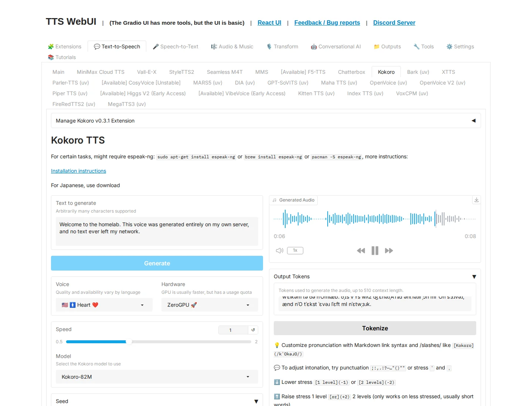Click the Generate button
The height and width of the screenshot is (406, 532).
[x=157, y=263]
